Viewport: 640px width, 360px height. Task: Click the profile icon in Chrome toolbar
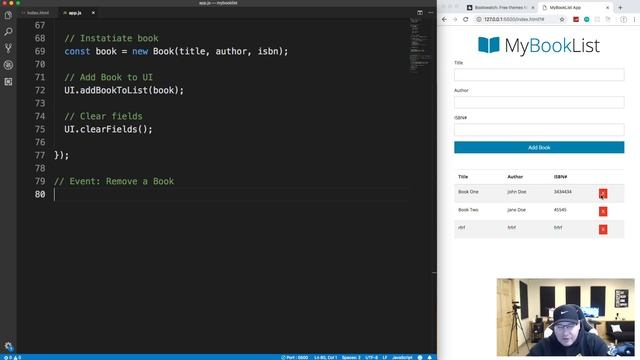pos(623,19)
